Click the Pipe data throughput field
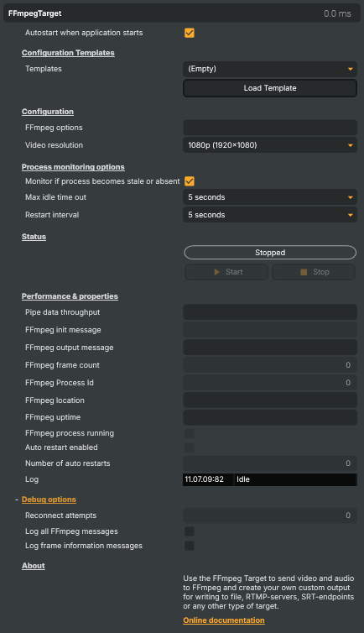The height and width of the screenshot is (633, 364). coord(270,312)
